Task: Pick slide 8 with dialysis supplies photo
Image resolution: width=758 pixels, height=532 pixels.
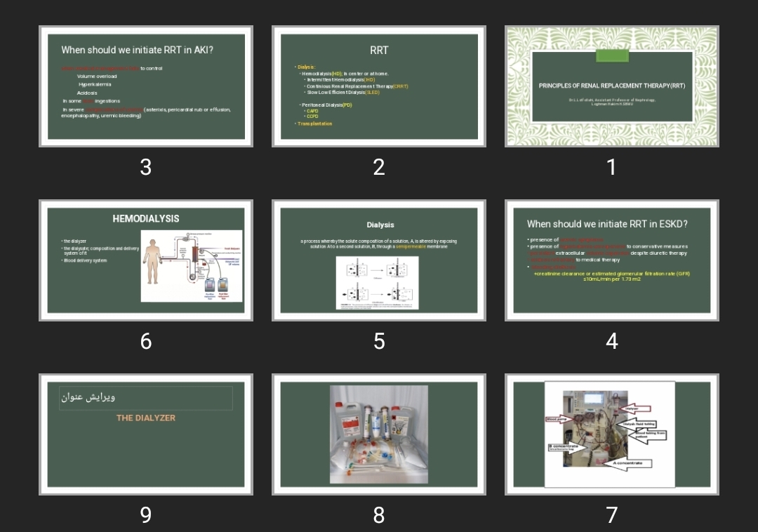Action: (379, 434)
